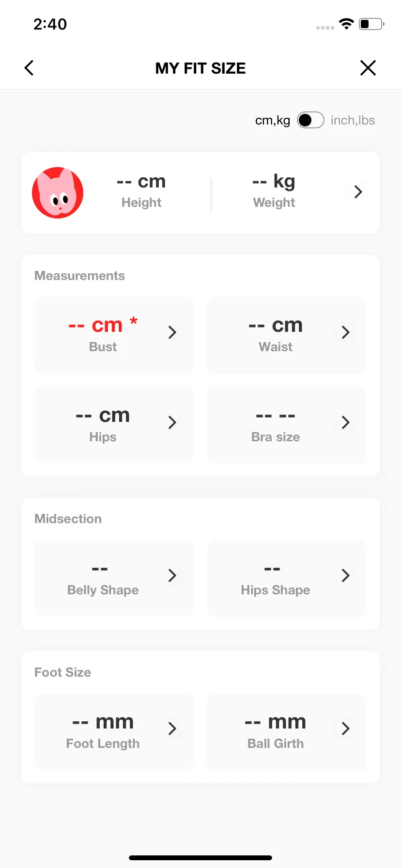Viewport: 401px width, 868px height.
Task: Tap the pink cat avatar
Action: click(58, 193)
